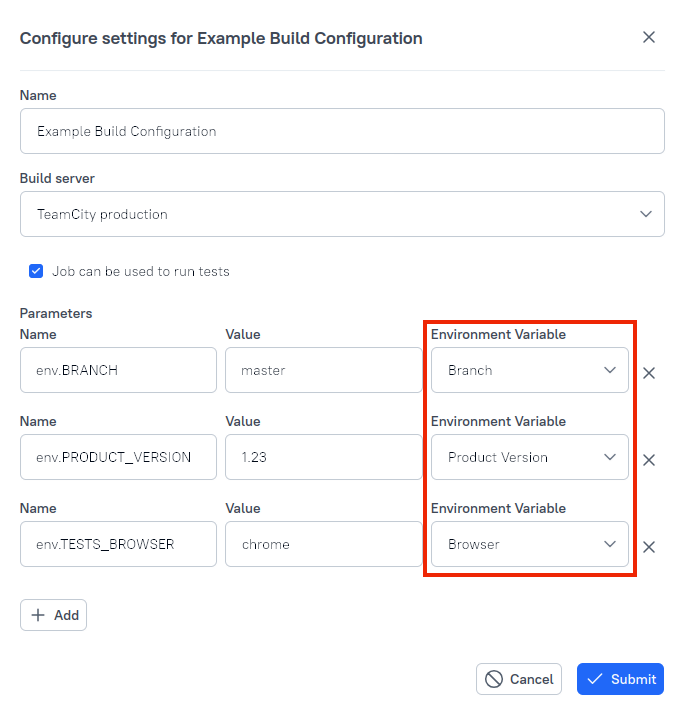Edit the env.BRANCH name field
The height and width of the screenshot is (715, 685).
pyautogui.click(x=118, y=370)
